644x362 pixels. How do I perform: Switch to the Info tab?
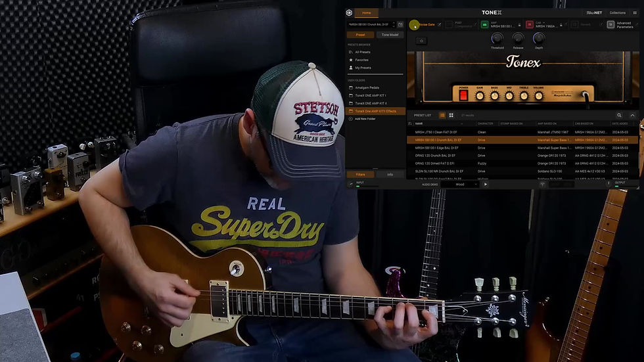(390, 175)
